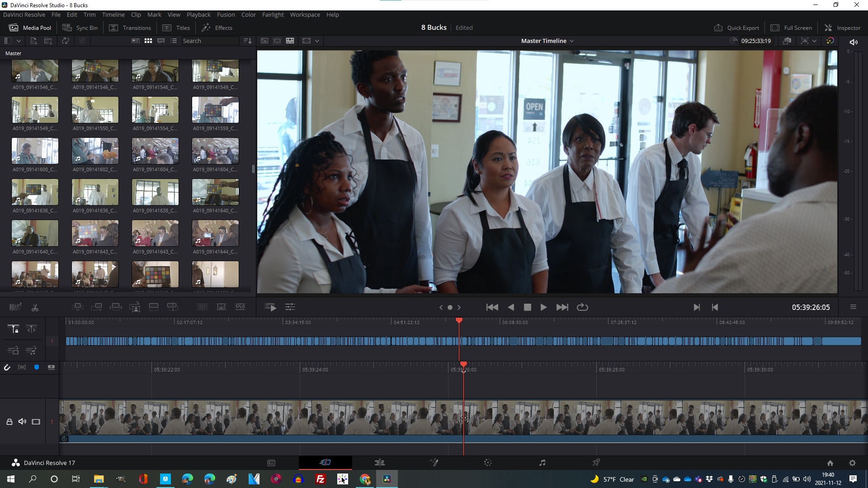868x488 pixels.
Task: Open the Fusion page icon
Action: (434, 463)
